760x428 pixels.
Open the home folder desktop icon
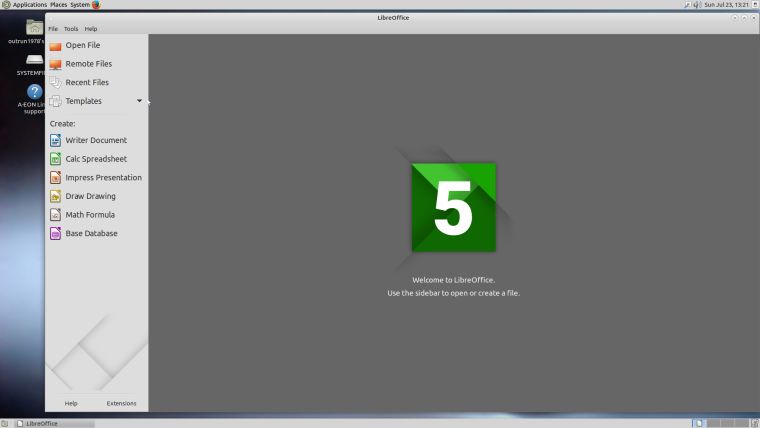click(x=34, y=27)
